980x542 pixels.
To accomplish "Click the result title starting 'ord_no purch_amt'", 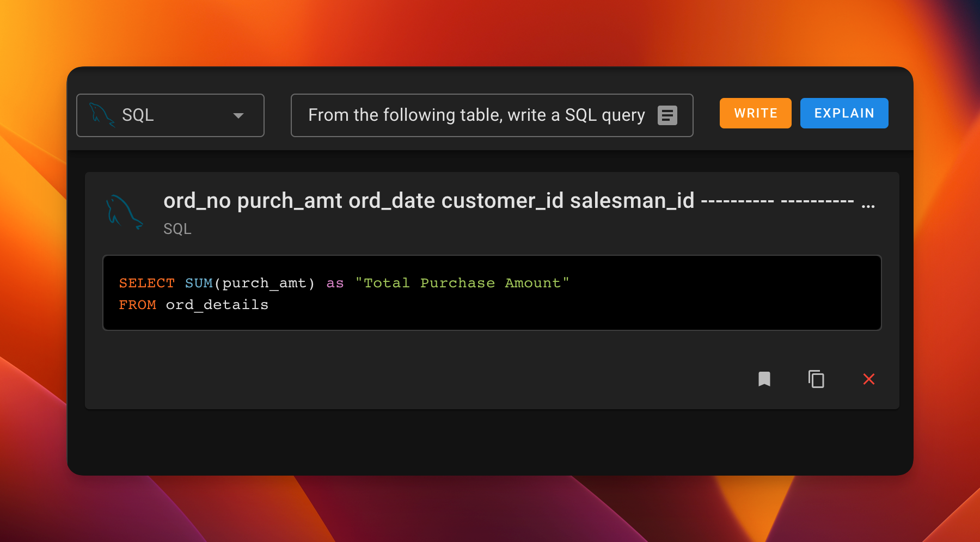I will (x=519, y=201).
